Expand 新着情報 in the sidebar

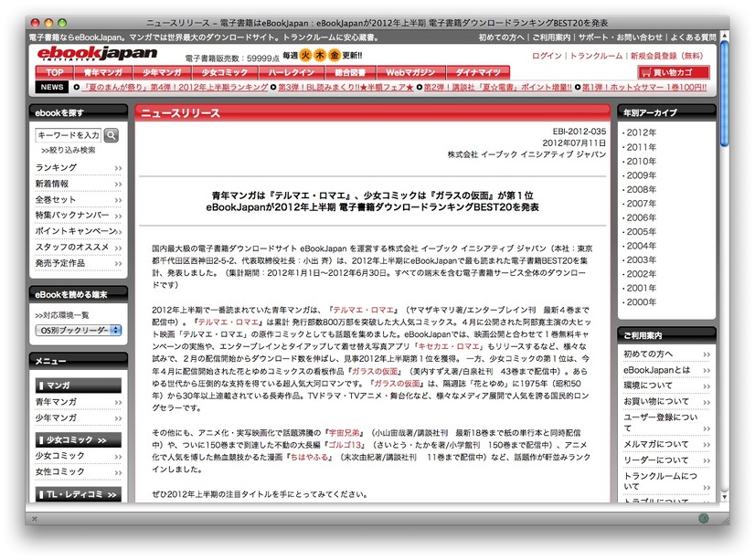[78, 184]
